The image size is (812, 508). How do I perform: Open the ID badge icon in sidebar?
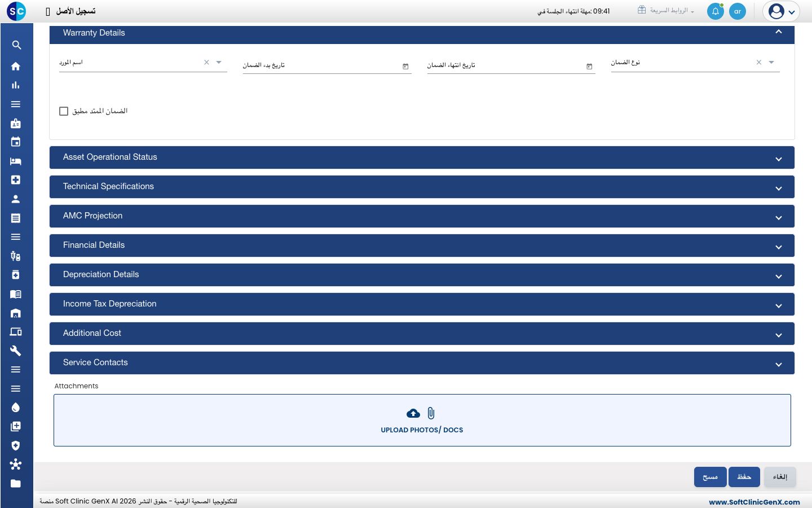point(16,123)
